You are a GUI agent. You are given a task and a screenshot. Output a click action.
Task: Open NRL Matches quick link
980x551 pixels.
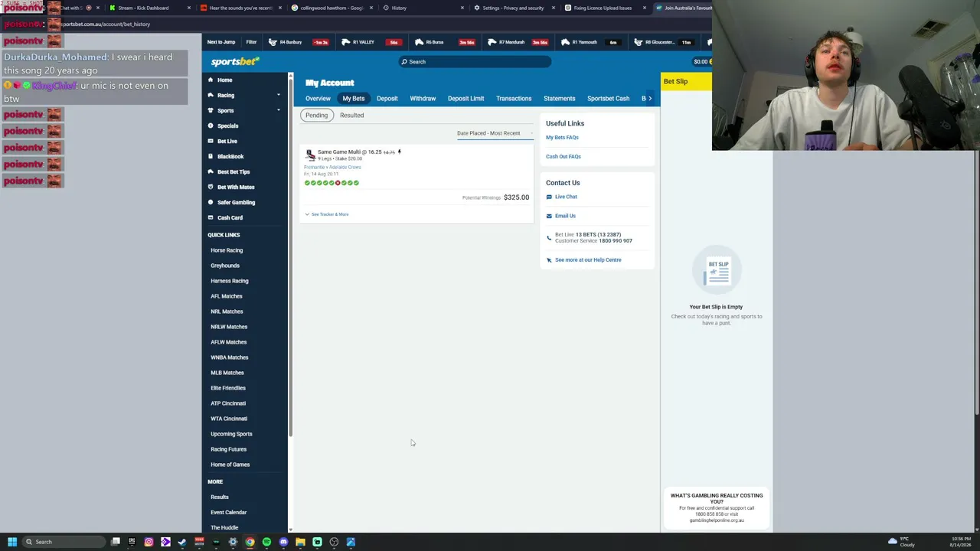(x=227, y=311)
